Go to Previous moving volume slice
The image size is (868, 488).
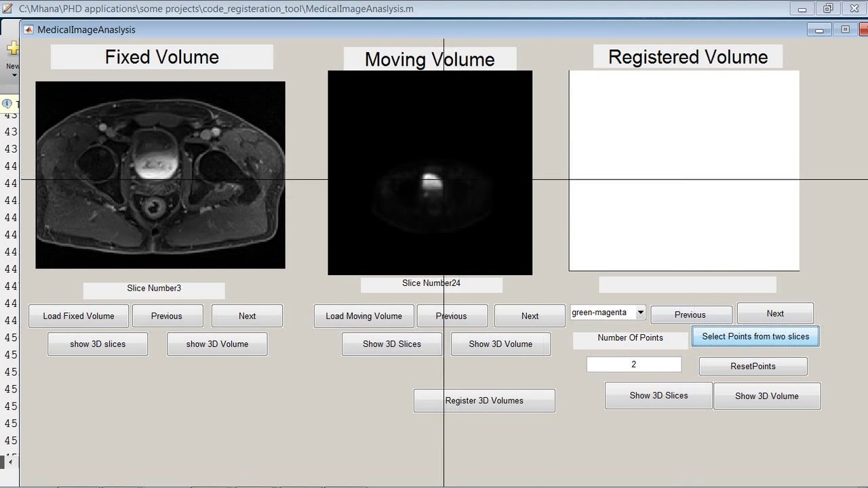pos(452,316)
